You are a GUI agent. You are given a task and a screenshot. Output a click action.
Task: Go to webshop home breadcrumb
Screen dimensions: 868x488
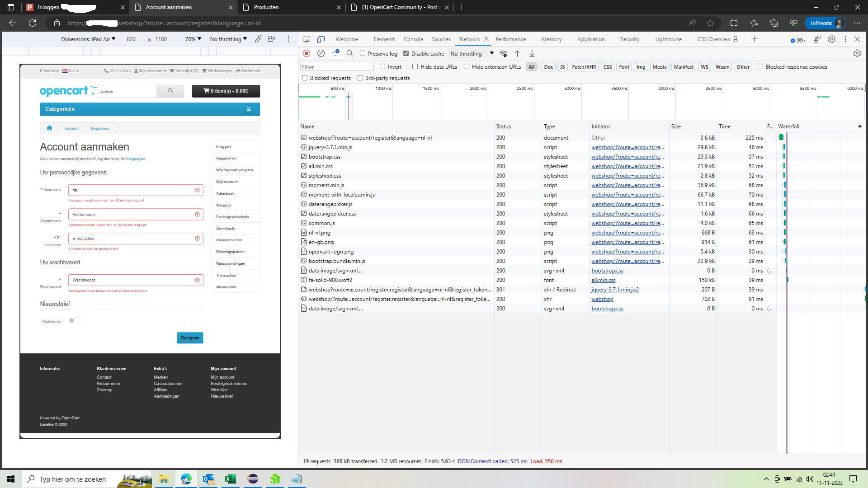click(x=49, y=128)
